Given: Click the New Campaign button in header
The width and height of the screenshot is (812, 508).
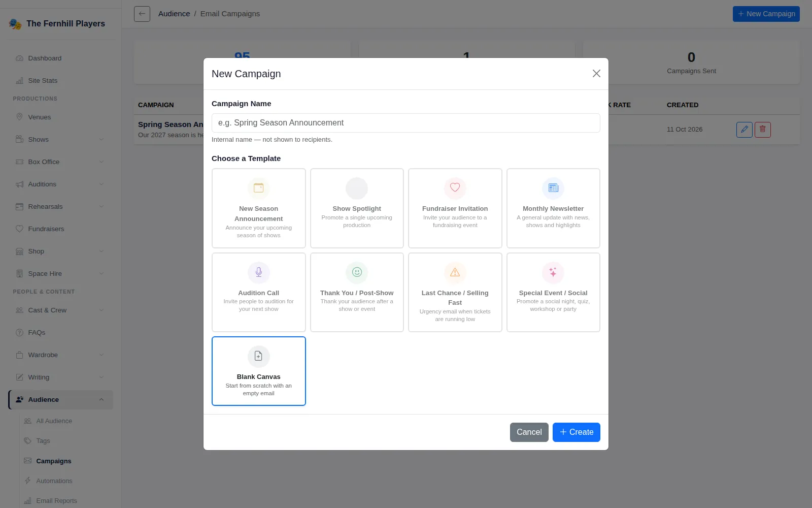Looking at the screenshot, I should 766,14.
